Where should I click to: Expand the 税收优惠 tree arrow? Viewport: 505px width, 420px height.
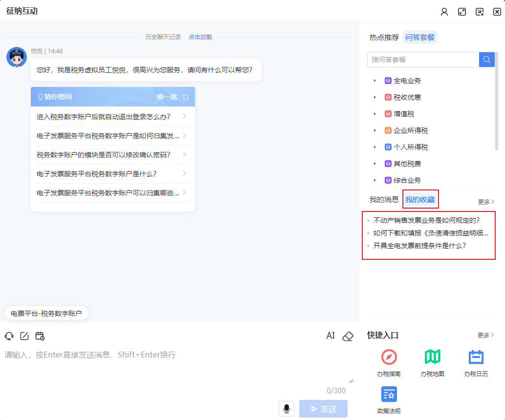coord(375,97)
